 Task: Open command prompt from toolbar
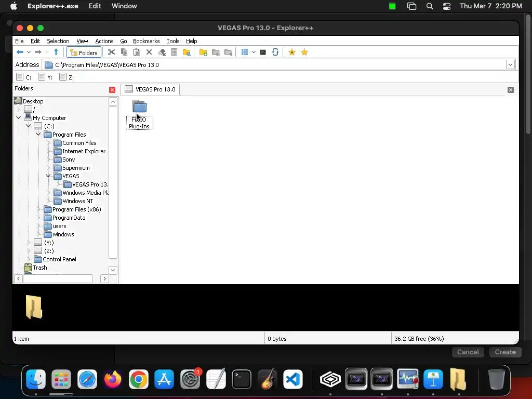tap(263, 52)
